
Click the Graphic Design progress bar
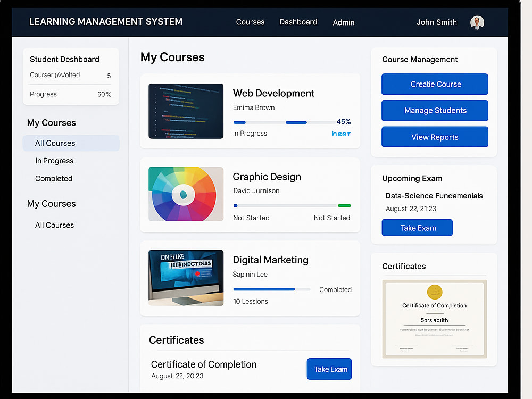(x=292, y=205)
